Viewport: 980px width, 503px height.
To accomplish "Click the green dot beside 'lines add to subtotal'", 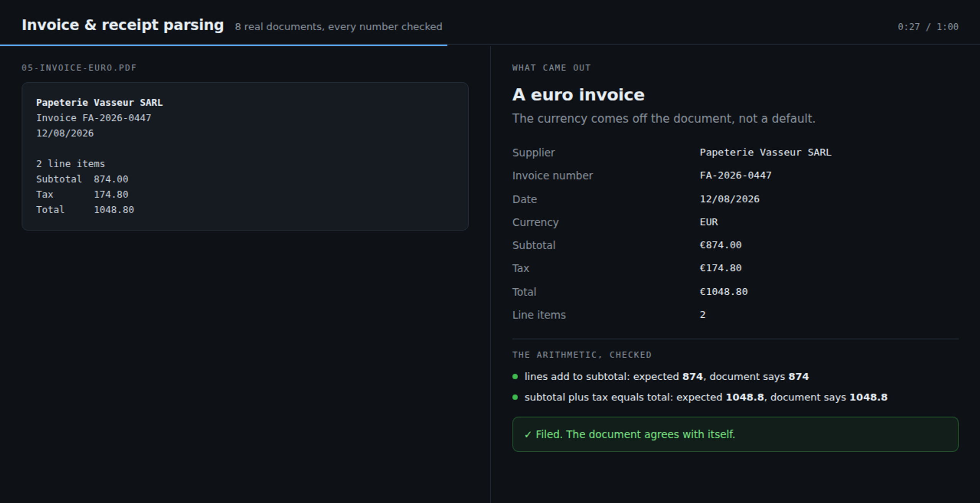I will click(x=515, y=377).
